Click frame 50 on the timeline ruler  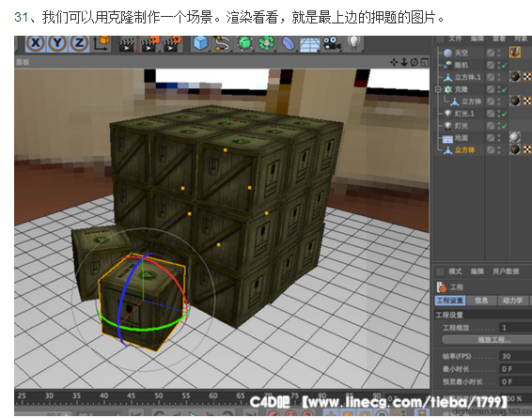click(x=159, y=396)
